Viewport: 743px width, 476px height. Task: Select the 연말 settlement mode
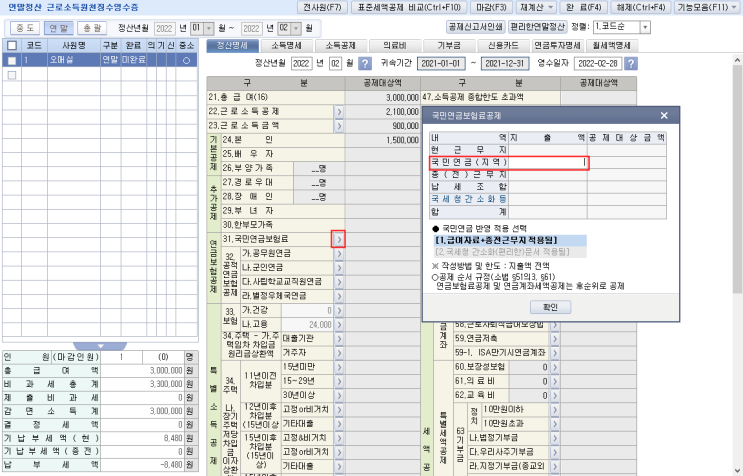click(x=59, y=28)
